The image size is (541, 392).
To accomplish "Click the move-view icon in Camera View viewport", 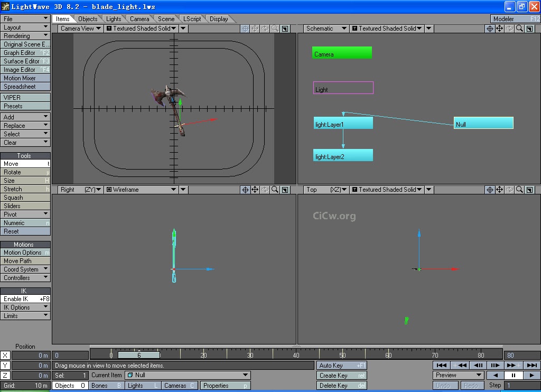I will (x=255, y=29).
